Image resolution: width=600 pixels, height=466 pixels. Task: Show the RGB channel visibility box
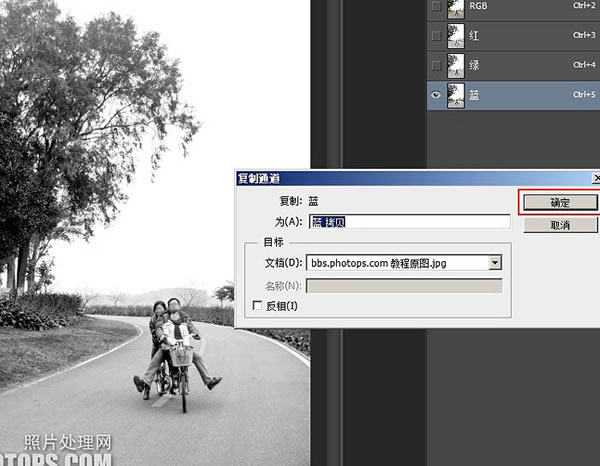click(x=436, y=6)
